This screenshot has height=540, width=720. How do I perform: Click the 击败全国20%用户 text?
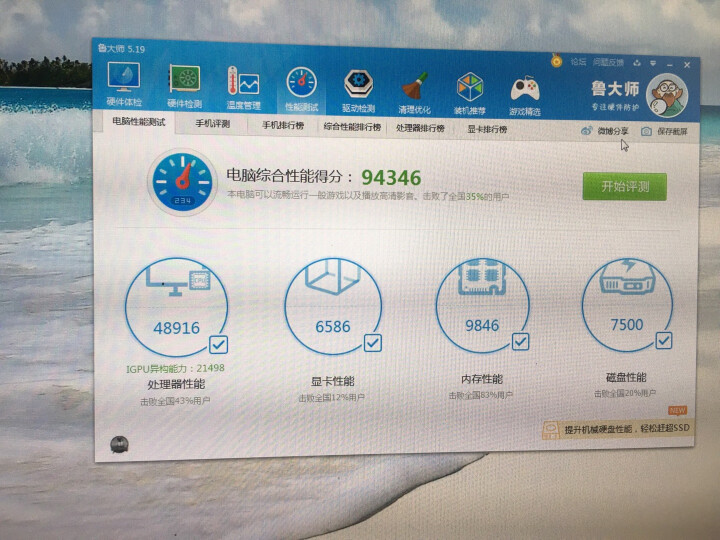point(625,393)
